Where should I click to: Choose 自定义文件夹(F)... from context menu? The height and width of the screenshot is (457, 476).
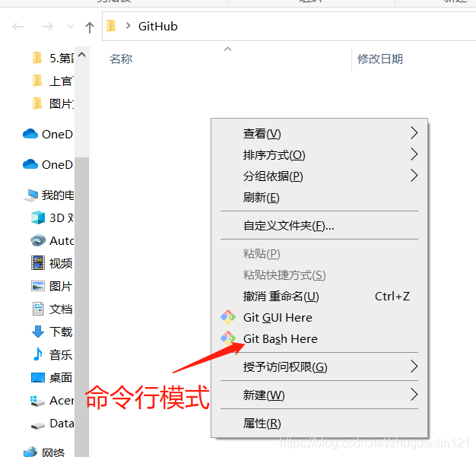tap(319, 225)
